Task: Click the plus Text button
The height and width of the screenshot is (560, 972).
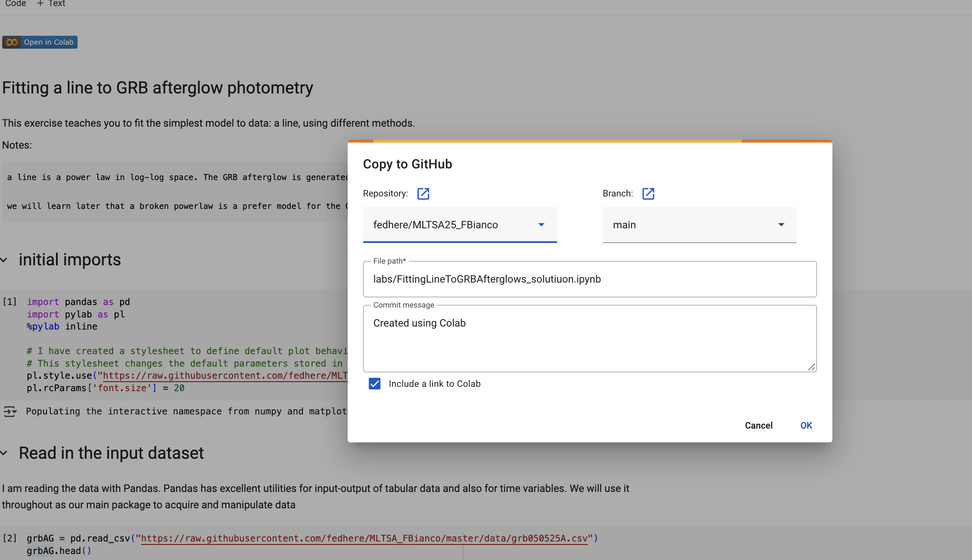Action: click(51, 3)
